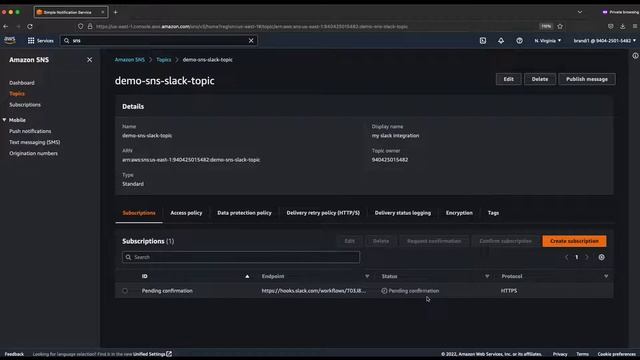Open Topics in the sidebar
640x360 pixels.
click(x=17, y=94)
